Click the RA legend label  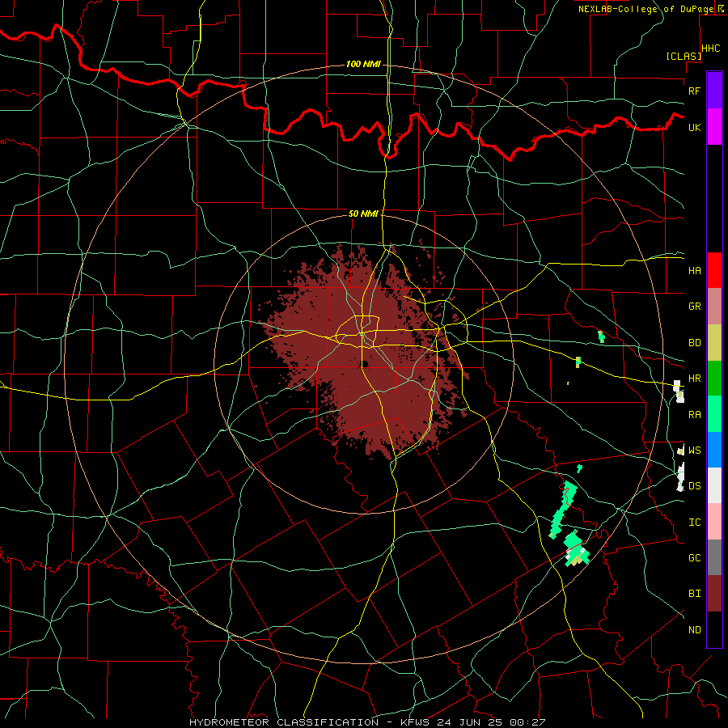[694, 415]
